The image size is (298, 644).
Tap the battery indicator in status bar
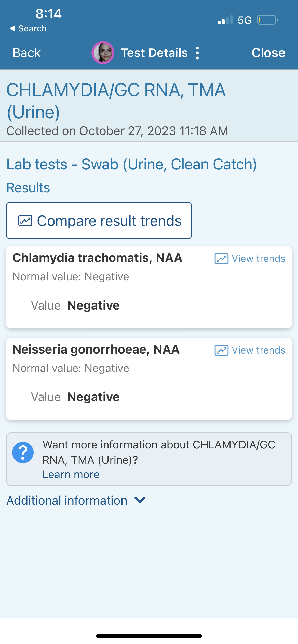[267, 20]
